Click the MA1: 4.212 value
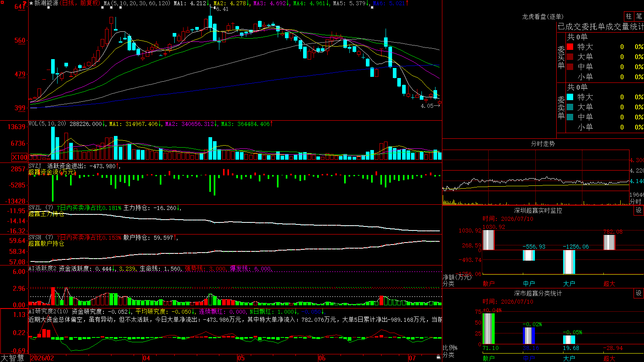Screen dimensions: 644x362 click(190, 3)
